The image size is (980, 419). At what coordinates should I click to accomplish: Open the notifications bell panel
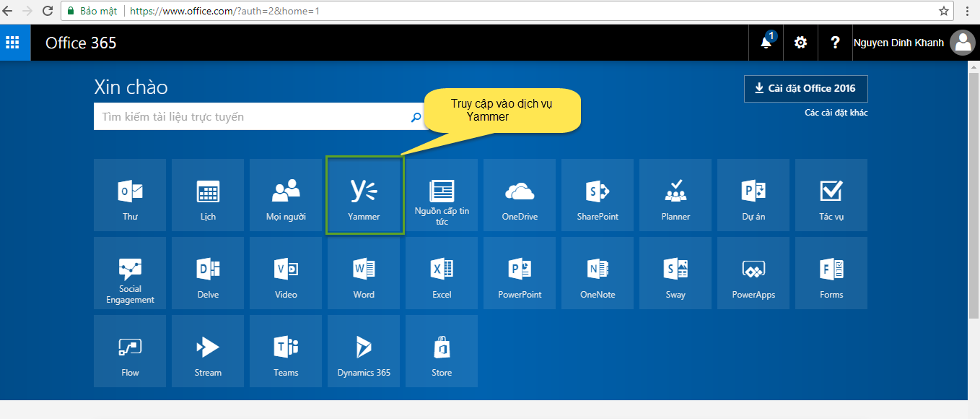pos(766,43)
